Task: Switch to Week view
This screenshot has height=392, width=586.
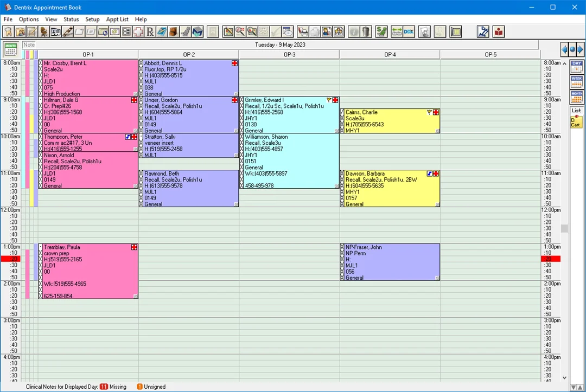Action: pos(576,82)
